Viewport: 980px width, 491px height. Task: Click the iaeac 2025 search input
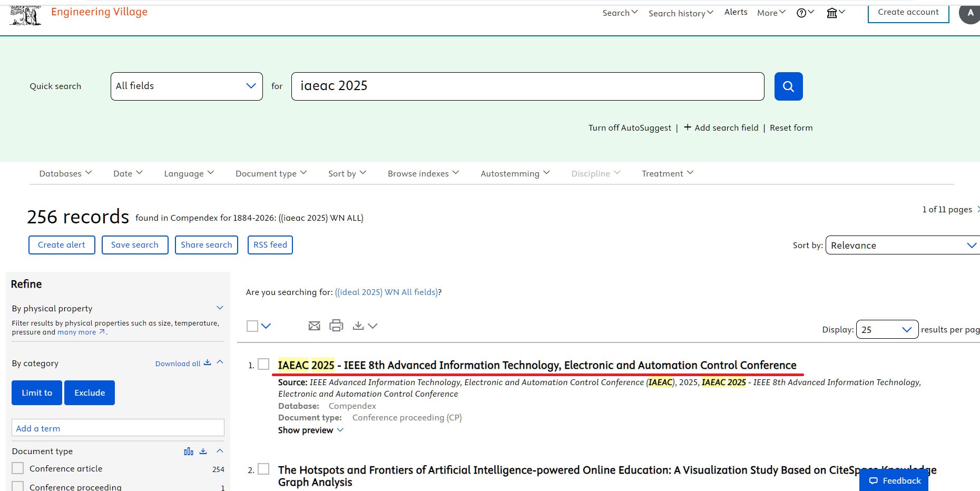tap(527, 86)
